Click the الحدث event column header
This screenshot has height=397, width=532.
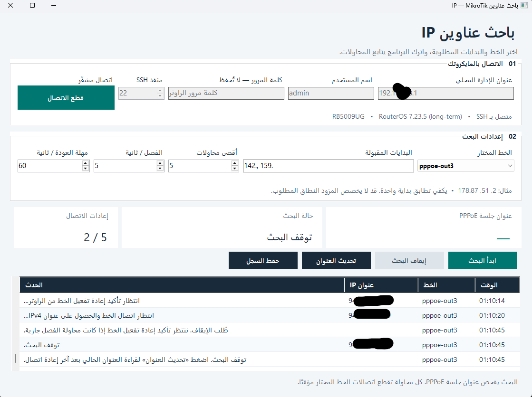(182, 285)
